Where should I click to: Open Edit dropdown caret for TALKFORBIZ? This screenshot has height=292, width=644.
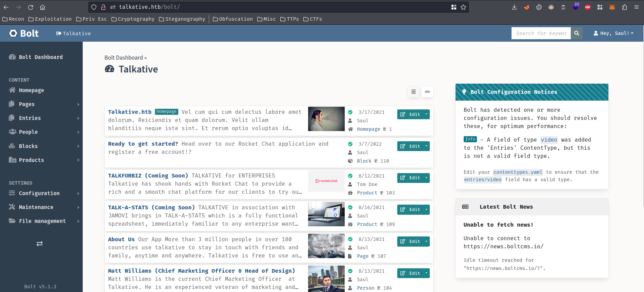coord(426,178)
